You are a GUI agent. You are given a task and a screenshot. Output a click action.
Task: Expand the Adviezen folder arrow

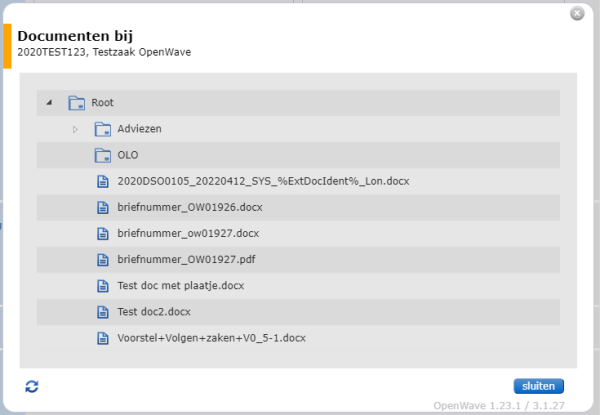click(x=75, y=129)
